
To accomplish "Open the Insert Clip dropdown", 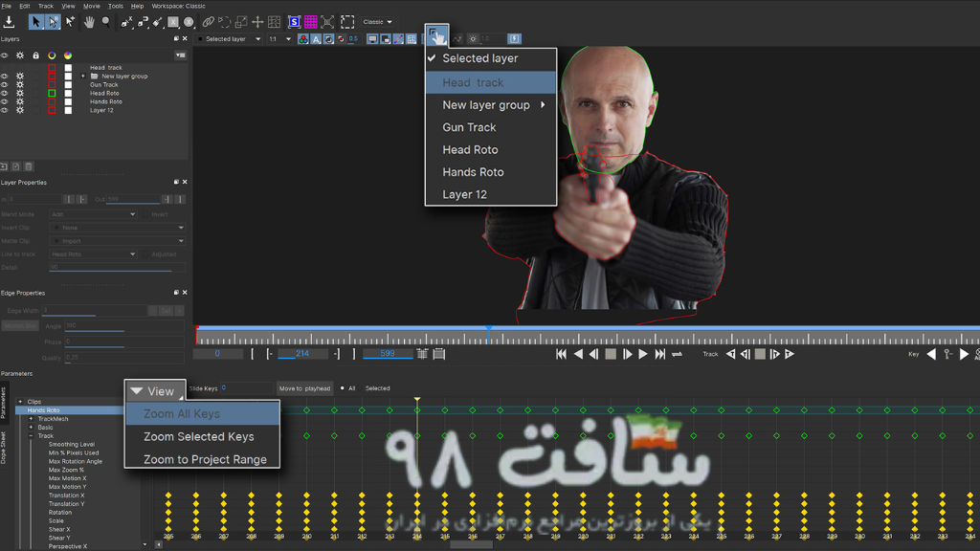I will 118,228.
